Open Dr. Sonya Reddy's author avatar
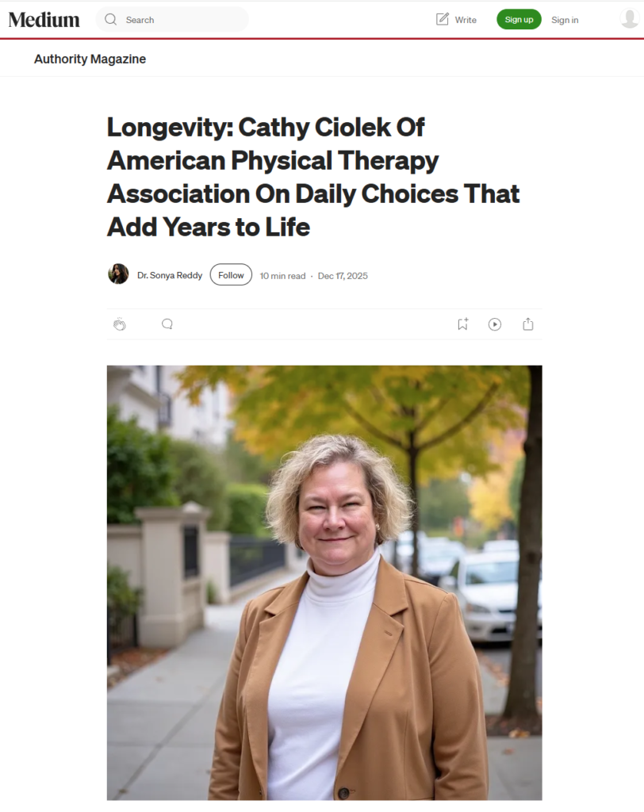The image size is (644, 812). [x=118, y=274]
